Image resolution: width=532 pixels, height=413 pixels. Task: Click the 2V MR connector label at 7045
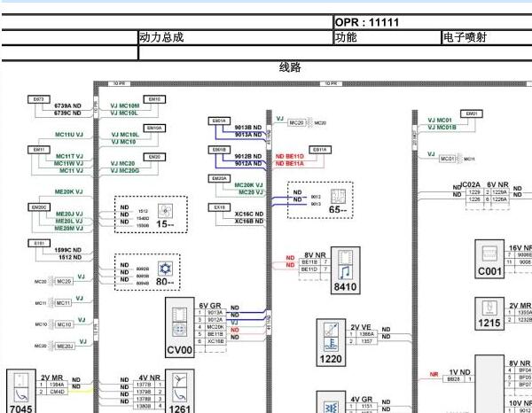[51, 378]
